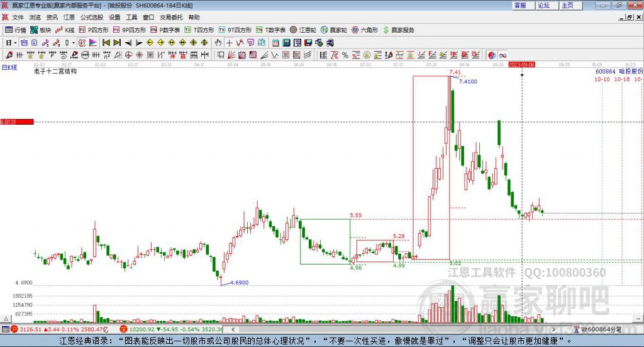The height and width of the screenshot is (347, 644).
Task: Open the 9P四方形 tool
Action: pos(130,30)
